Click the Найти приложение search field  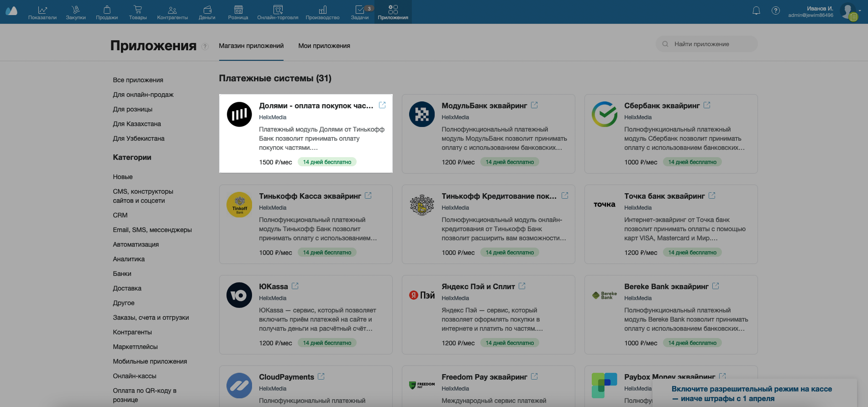pos(707,44)
